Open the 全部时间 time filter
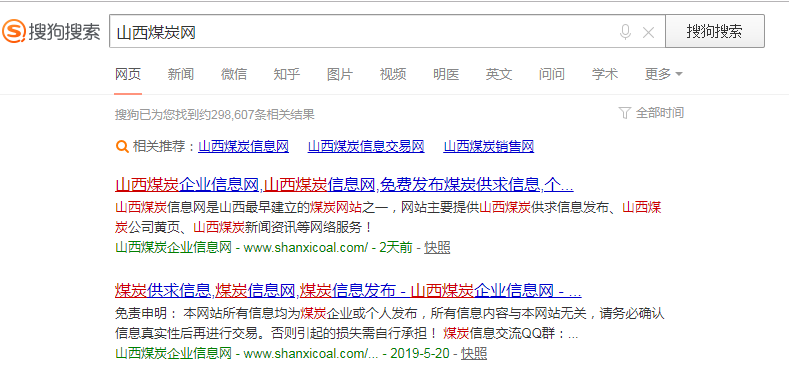 click(x=660, y=113)
